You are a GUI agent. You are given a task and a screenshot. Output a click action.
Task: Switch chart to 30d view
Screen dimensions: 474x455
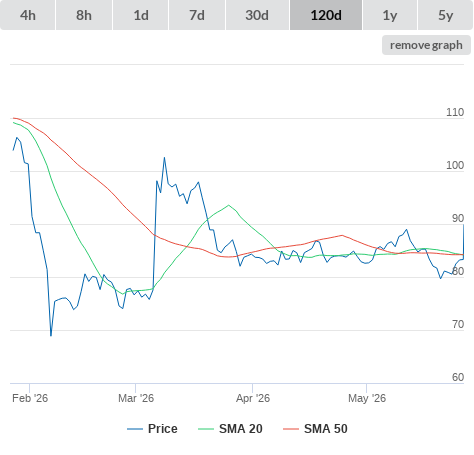pos(257,15)
